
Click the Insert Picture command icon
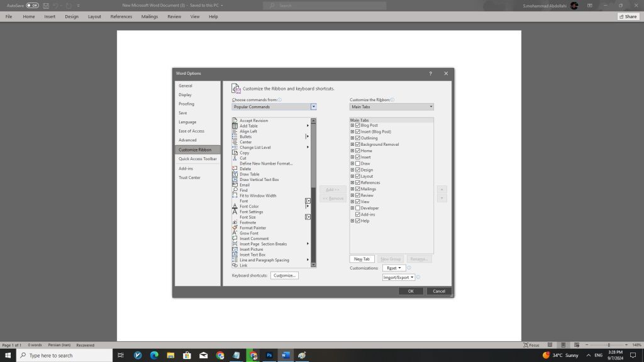click(x=235, y=249)
